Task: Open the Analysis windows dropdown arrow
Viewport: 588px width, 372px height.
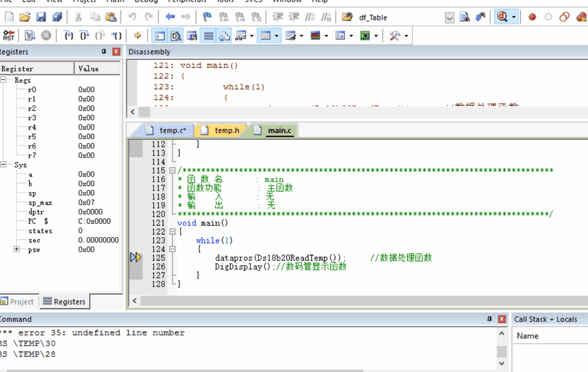Action: (x=326, y=36)
